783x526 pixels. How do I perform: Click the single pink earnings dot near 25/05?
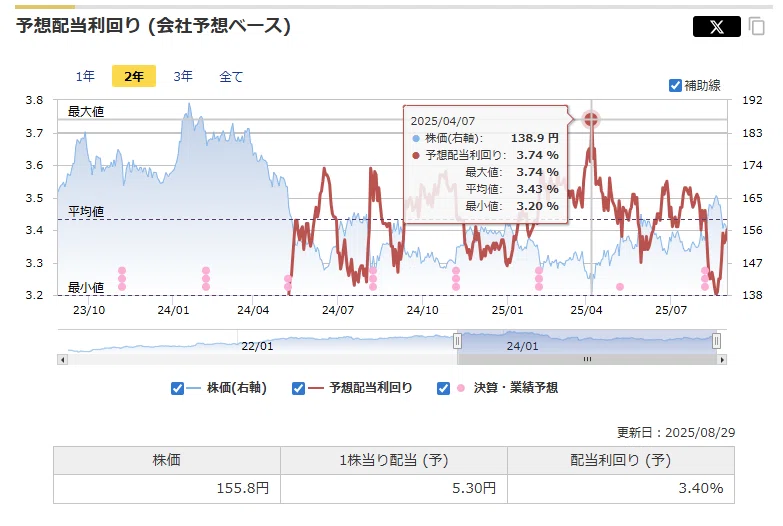point(620,287)
